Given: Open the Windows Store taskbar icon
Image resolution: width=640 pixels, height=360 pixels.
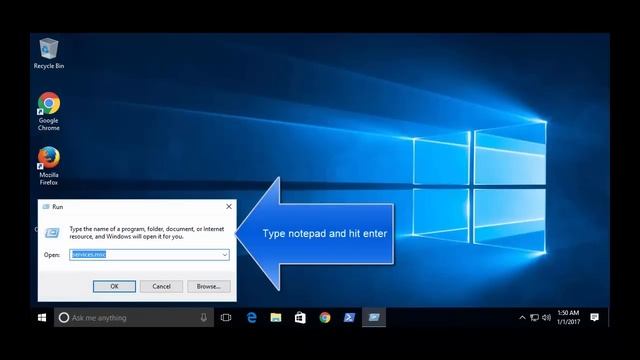Looking at the screenshot, I should click(300, 318).
